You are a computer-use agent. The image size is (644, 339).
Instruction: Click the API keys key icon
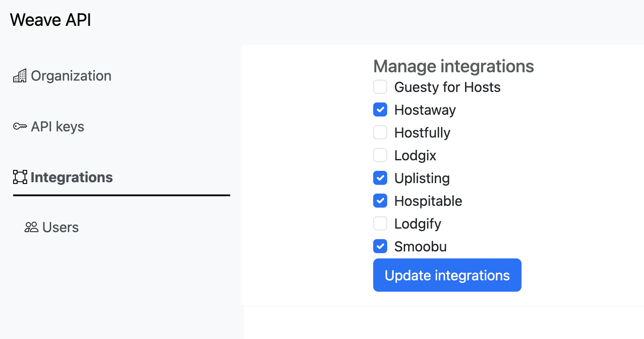pos(20,127)
